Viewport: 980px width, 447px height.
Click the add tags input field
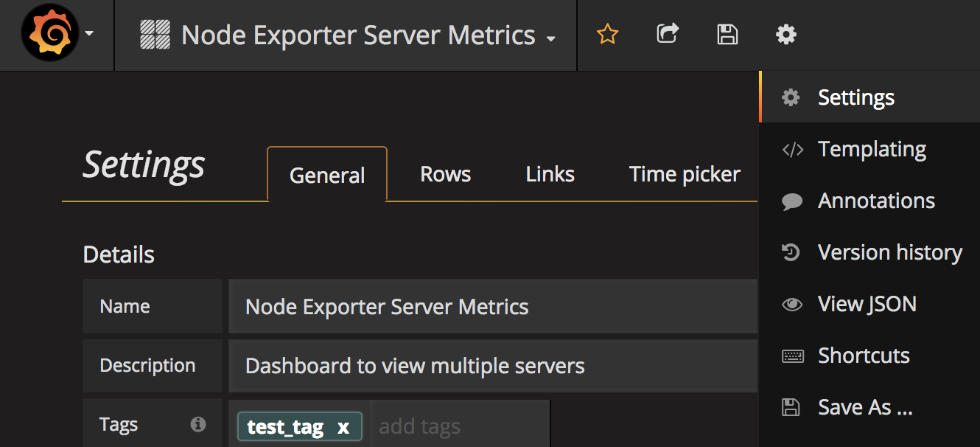coord(460,426)
